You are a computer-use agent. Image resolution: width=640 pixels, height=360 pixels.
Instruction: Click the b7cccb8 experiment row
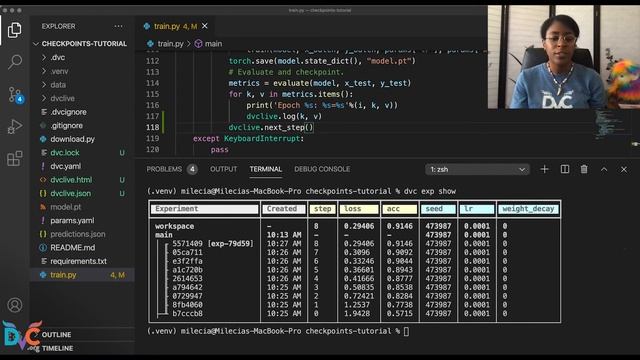(x=187, y=313)
